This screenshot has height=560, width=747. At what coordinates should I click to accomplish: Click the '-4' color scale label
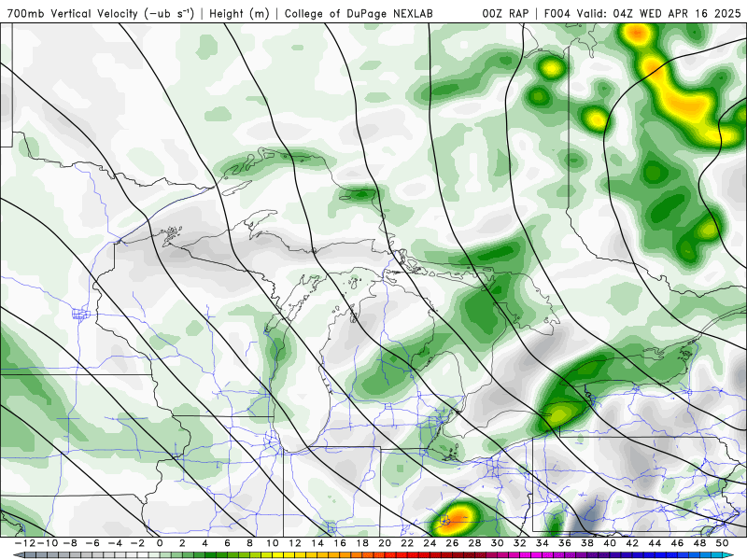click(x=115, y=543)
